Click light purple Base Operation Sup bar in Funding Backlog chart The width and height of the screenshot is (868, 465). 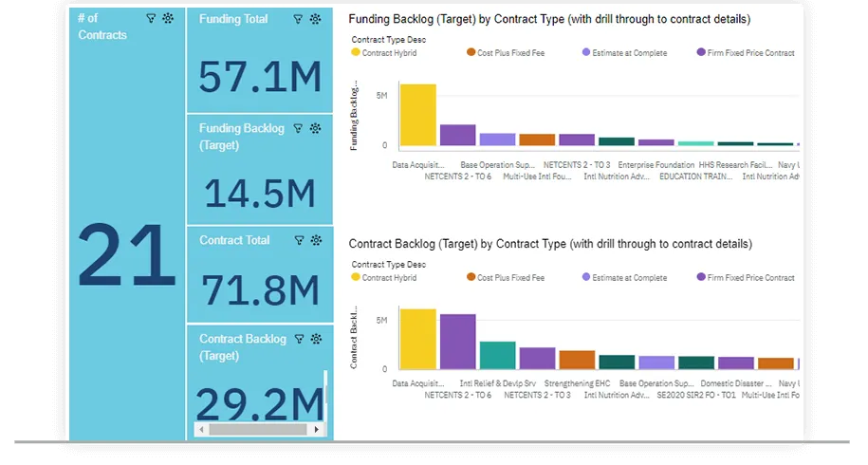[498, 139]
